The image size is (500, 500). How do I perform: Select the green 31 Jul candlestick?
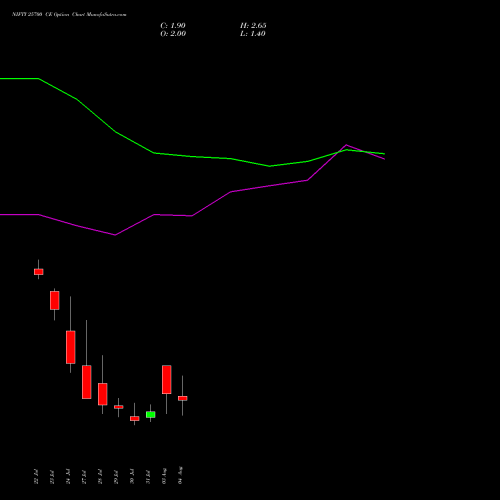[151, 414]
